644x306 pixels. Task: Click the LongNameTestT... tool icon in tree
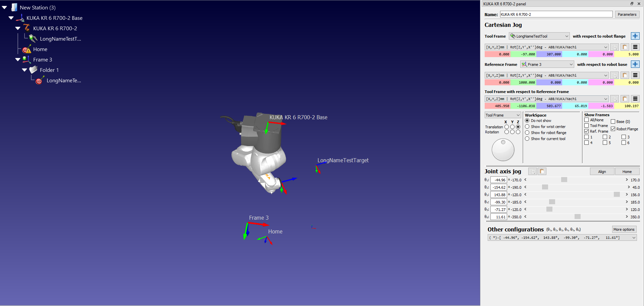point(33,39)
